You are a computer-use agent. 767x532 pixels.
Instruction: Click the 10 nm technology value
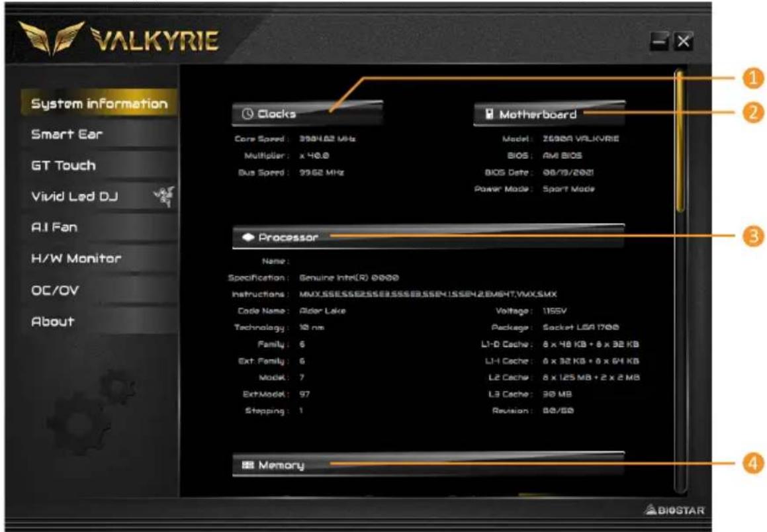pyautogui.click(x=312, y=328)
